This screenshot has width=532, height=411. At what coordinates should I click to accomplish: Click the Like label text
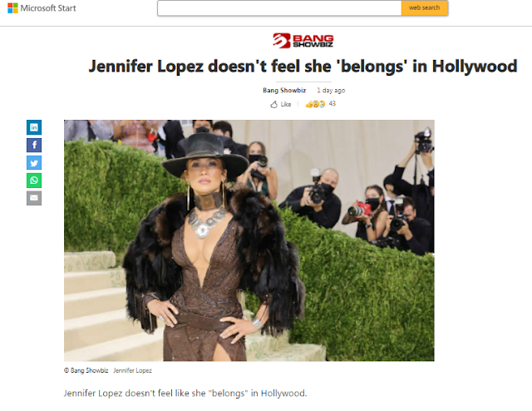tap(286, 104)
